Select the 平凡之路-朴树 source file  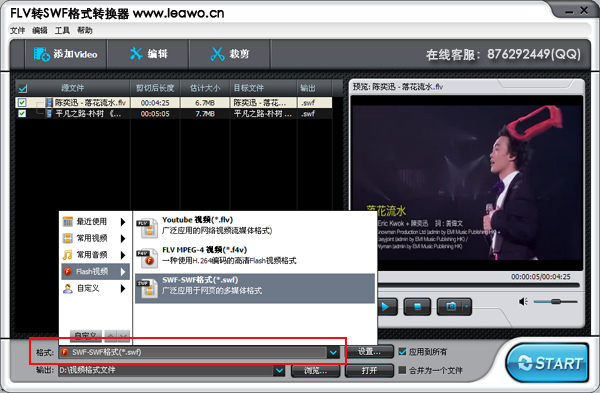pyautogui.click(x=88, y=114)
